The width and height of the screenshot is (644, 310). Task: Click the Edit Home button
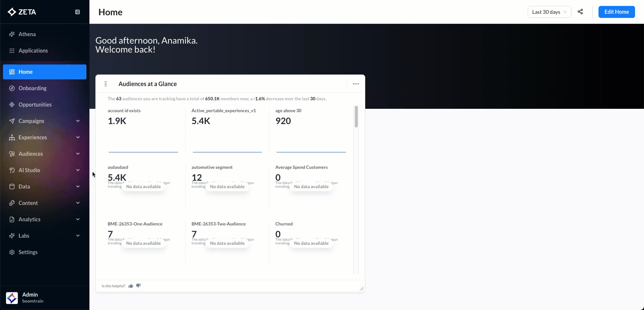click(616, 12)
